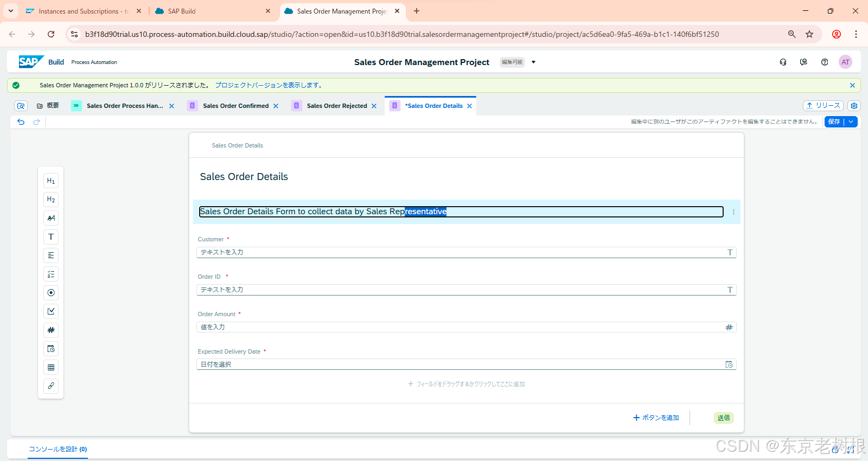
Task: Open the プロジェクトバージョンを表示します link
Action: point(269,85)
